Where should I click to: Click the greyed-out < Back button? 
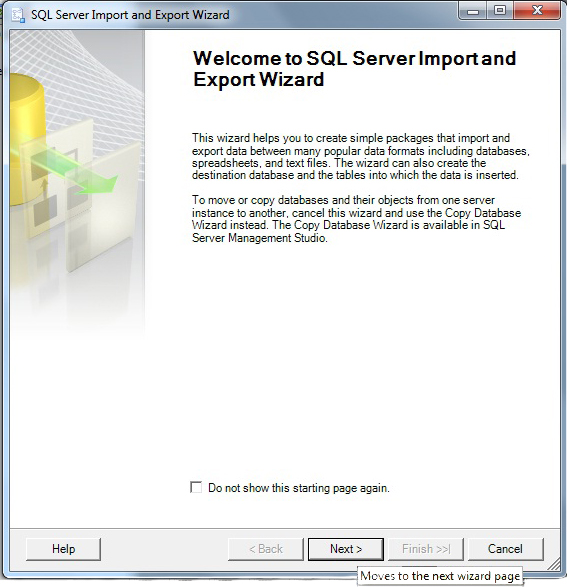pos(266,549)
